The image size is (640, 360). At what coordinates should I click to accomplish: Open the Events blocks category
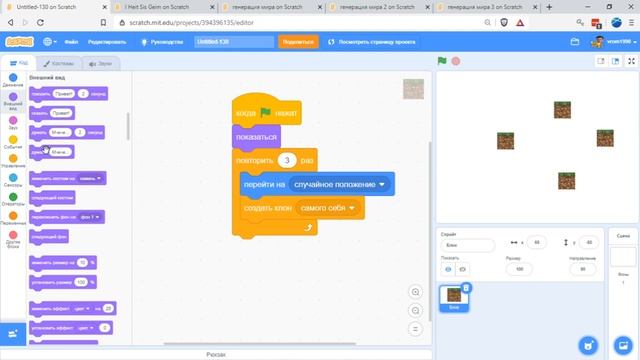[x=13, y=142]
